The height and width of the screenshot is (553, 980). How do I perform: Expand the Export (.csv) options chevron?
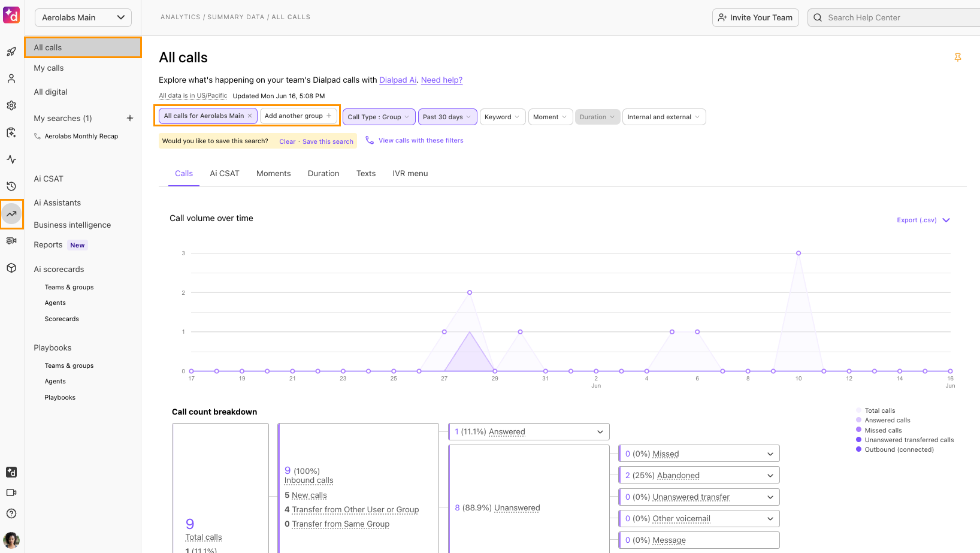(x=946, y=220)
